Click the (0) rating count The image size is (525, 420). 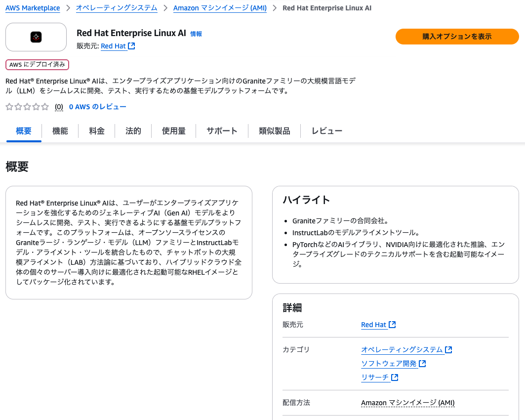coord(59,107)
